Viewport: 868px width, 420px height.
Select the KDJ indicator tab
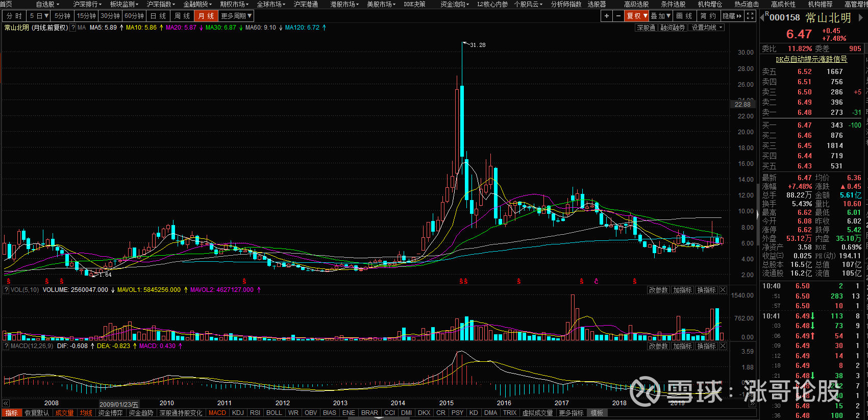tap(238, 413)
